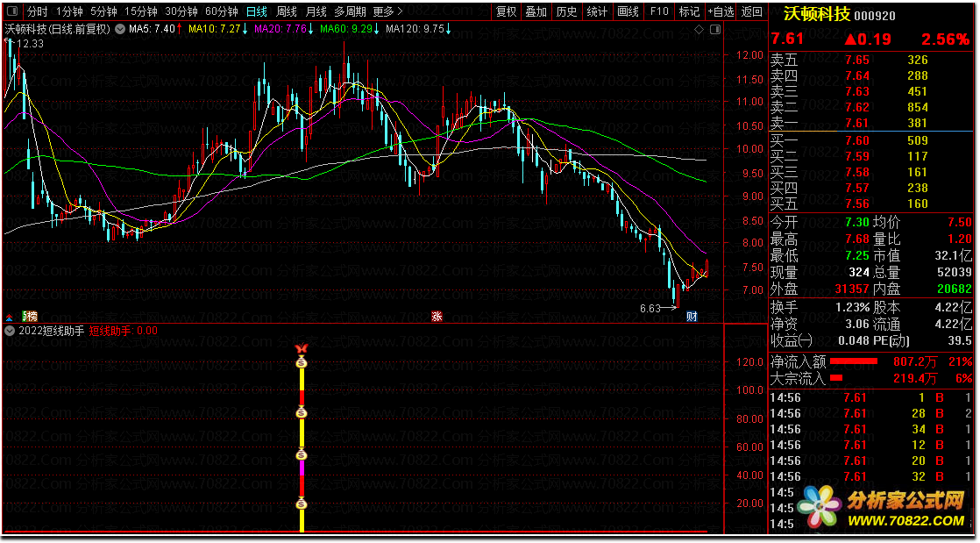Click the 收益(一) value 0.048
Screen dimensions: 980x543
(x=855, y=341)
